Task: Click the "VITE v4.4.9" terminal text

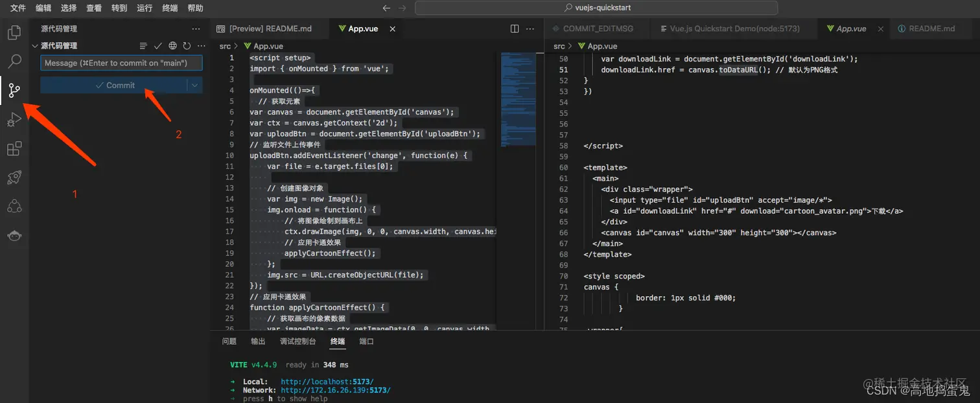Action: [x=253, y=365]
